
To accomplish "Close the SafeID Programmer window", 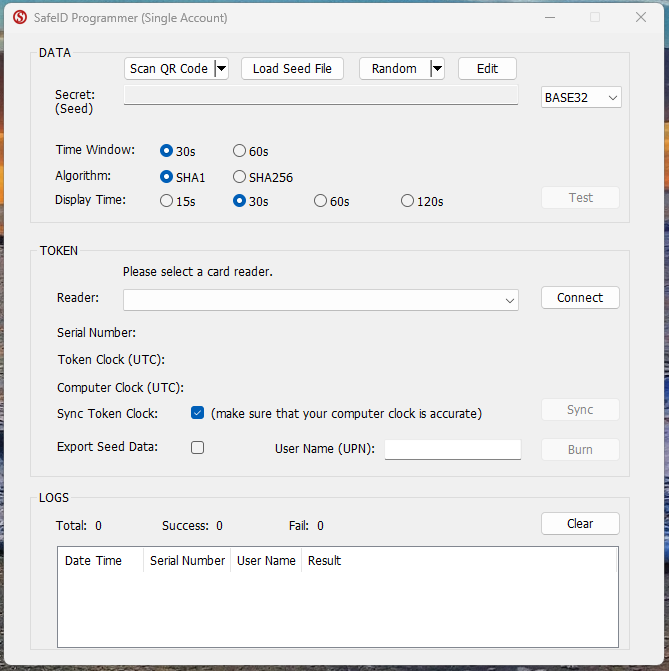I will coord(641,18).
